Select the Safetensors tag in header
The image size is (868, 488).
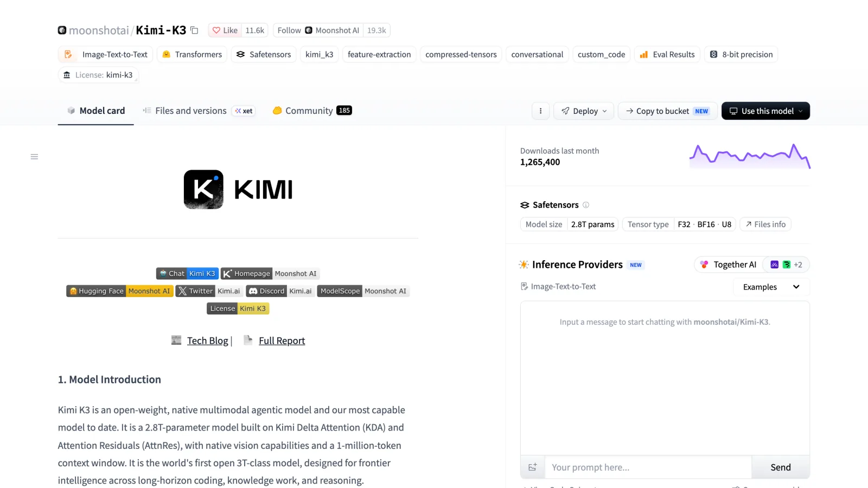tap(264, 55)
